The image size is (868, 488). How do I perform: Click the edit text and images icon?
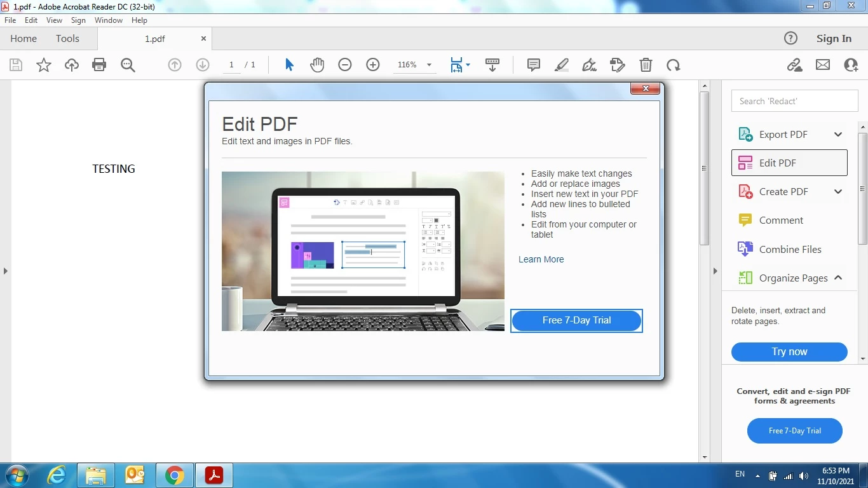point(617,65)
